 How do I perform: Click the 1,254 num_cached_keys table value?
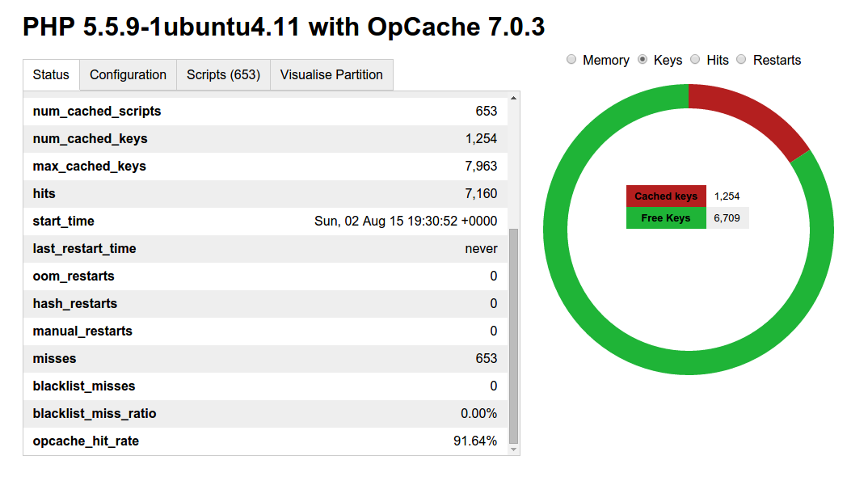pyautogui.click(x=481, y=139)
